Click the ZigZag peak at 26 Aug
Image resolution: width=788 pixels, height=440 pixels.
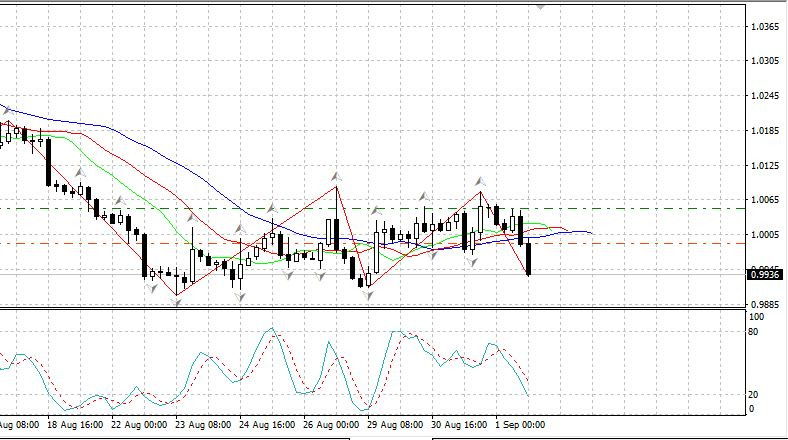pyautogui.click(x=337, y=187)
